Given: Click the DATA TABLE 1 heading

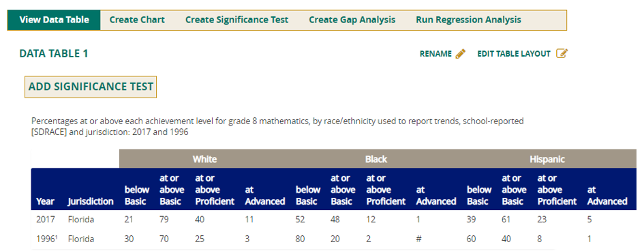Looking at the screenshot, I should (54, 54).
